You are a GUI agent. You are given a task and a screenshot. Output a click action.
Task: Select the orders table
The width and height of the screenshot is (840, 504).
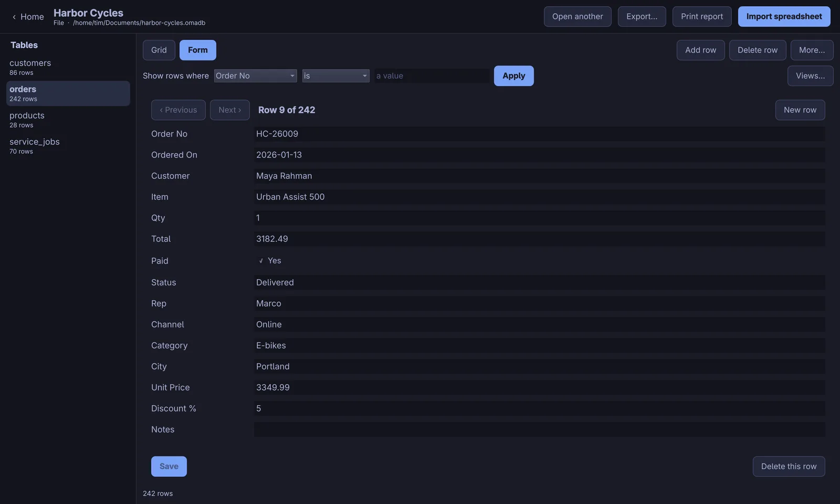click(68, 93)
